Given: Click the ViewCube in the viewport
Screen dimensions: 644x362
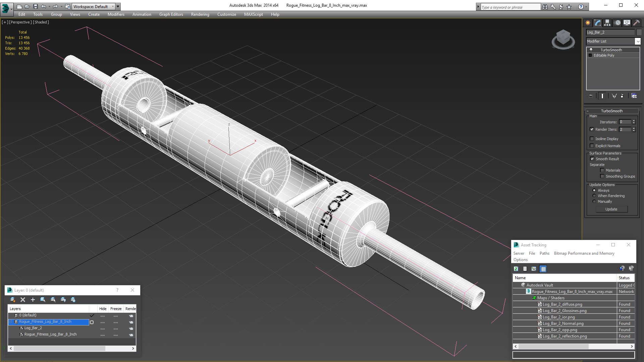Looking at the screenshot, I should 563,39.
